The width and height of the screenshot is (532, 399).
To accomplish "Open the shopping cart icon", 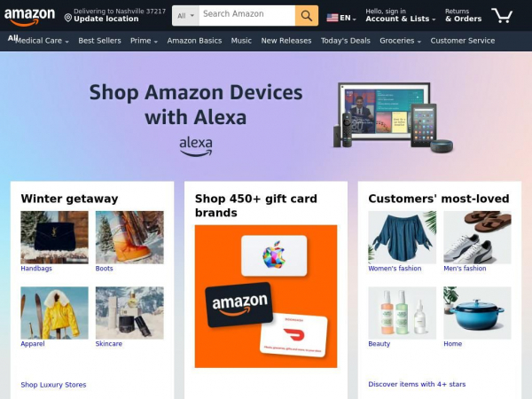I will (502, 15).
